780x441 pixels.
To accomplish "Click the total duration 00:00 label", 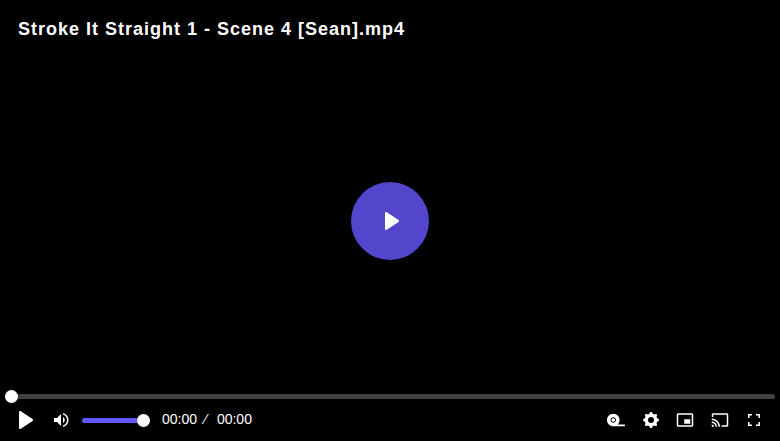I will click(x=234, y=420).
